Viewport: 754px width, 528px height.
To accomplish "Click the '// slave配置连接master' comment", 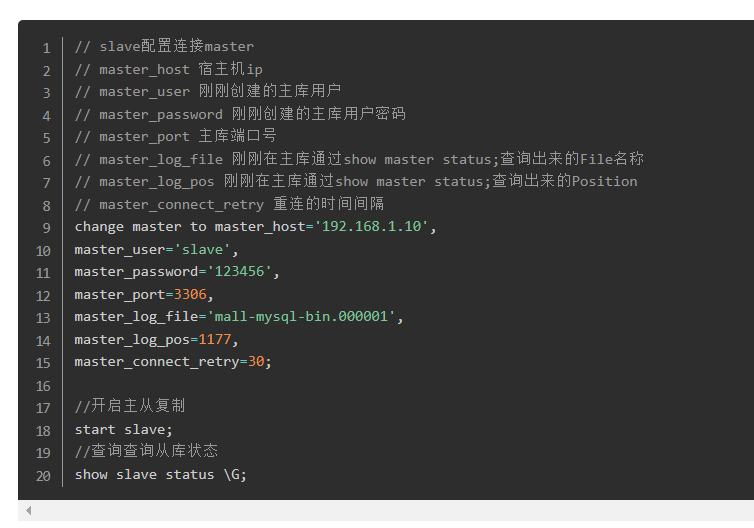I will pyautogui.click(x=164, y=47).
